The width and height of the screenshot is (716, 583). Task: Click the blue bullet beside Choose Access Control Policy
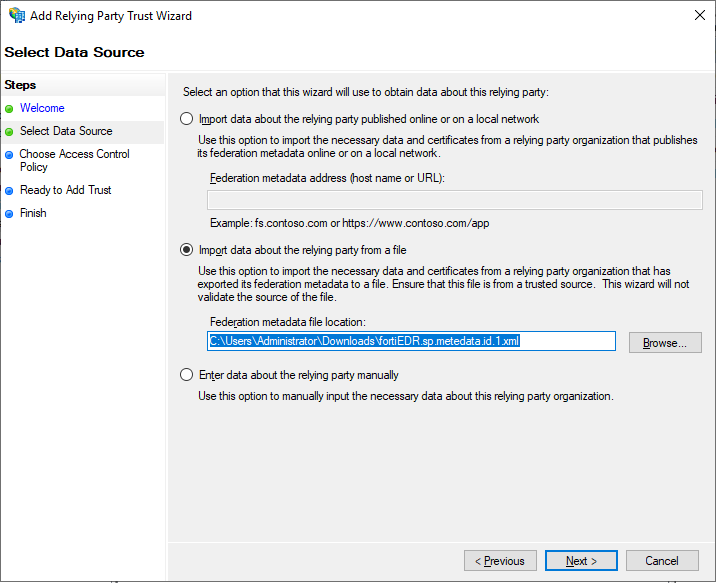(9, 155)
